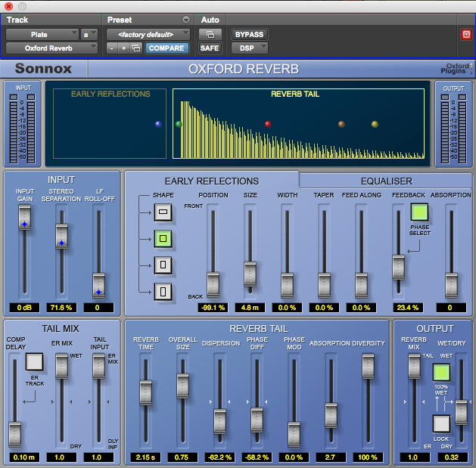Click the Reverb Time 2.15 s value field
This screenshot has width=476, height=468.
pos(145,457)
